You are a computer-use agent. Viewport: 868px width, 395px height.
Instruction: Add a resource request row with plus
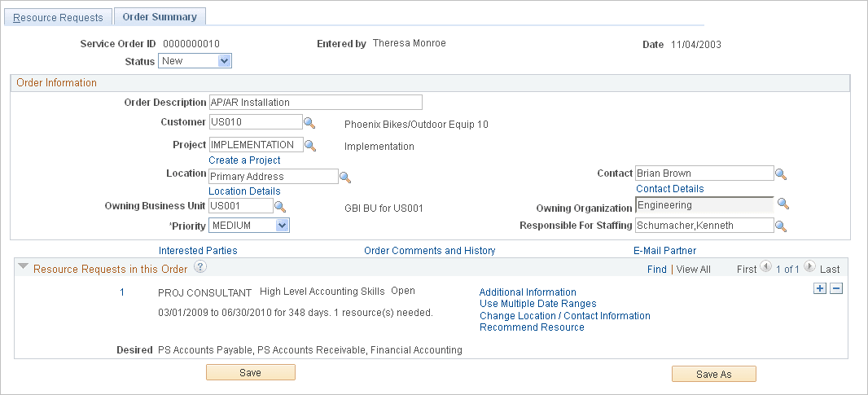pos(820,288)
